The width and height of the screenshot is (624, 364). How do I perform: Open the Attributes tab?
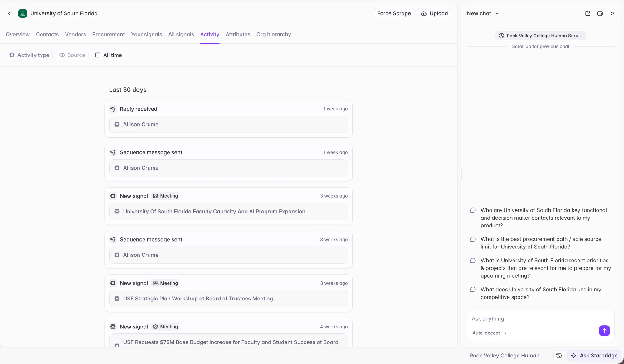click(238, 34)
